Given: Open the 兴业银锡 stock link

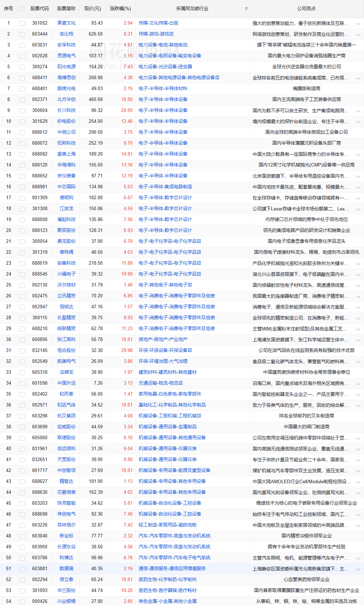Looking at the screenshot, I should (x=67, y=601).
